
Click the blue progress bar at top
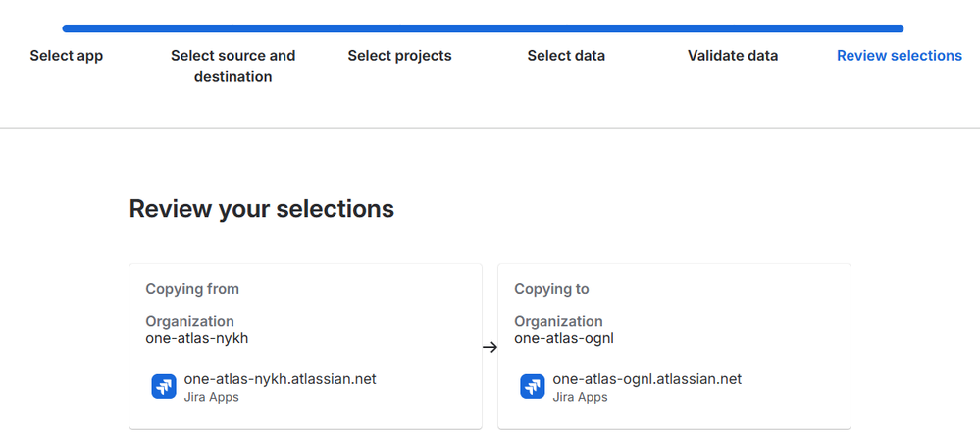[x=483, y=28]
